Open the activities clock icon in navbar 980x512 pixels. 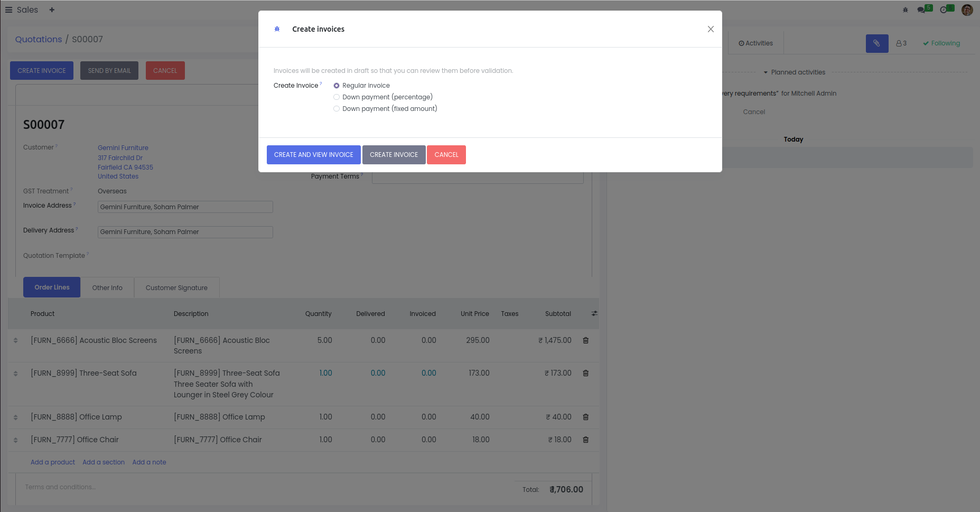[944, 10]
